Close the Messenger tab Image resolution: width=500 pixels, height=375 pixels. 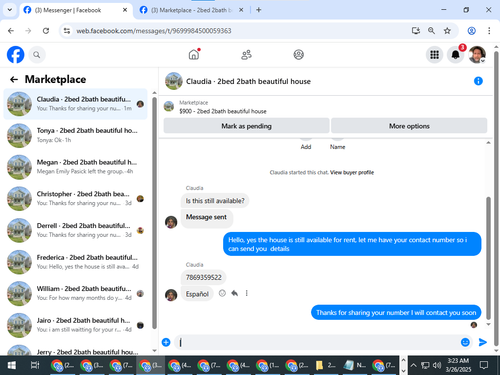coord(125,10)
